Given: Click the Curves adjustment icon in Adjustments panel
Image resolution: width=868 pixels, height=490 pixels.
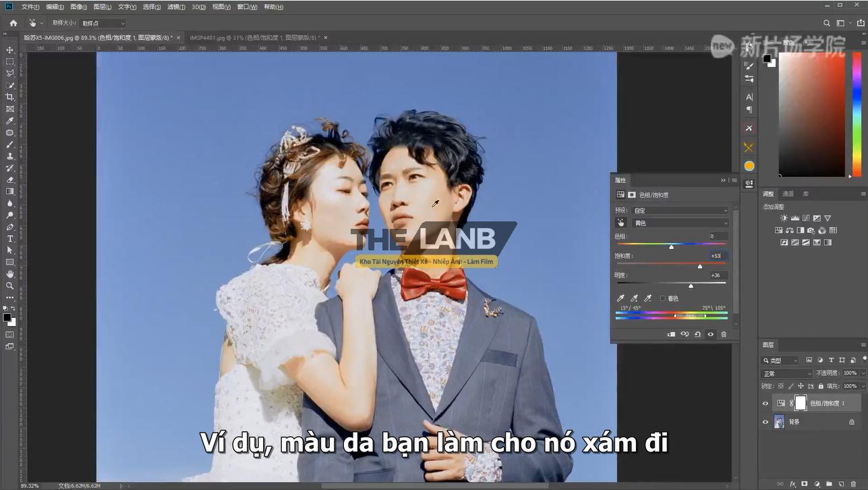Looking at the screenshot, I should 807,218.
